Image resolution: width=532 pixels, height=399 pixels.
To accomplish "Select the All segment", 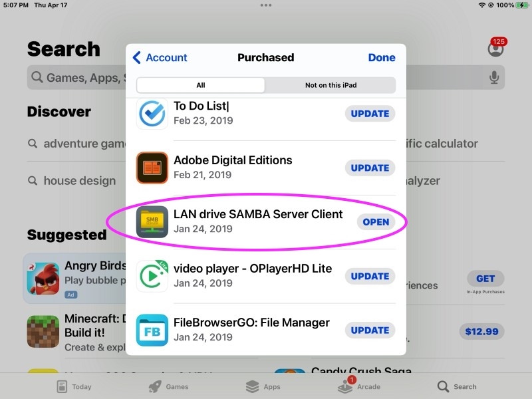I will tap(201, 85).
